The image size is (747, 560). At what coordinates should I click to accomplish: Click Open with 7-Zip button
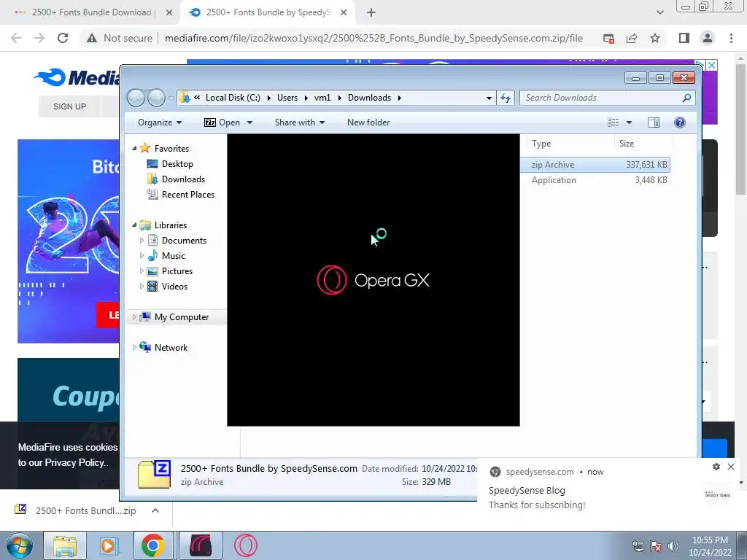(222, 122)
